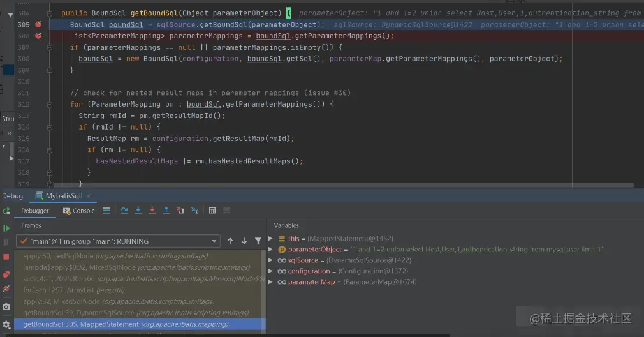Toggle Mute Breakpoints icon
Viewport: 644px width, 337px height.
(x=6, y=289)
